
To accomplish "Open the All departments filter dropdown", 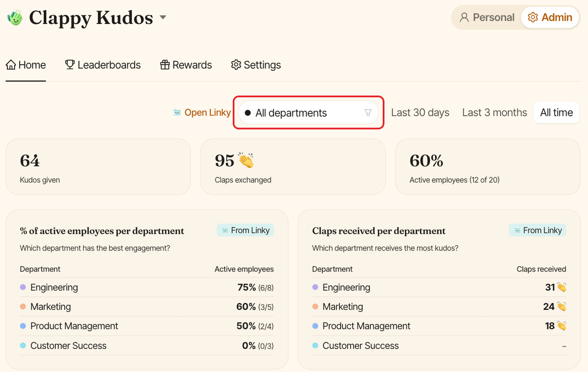I will click(x=308, y=113).
